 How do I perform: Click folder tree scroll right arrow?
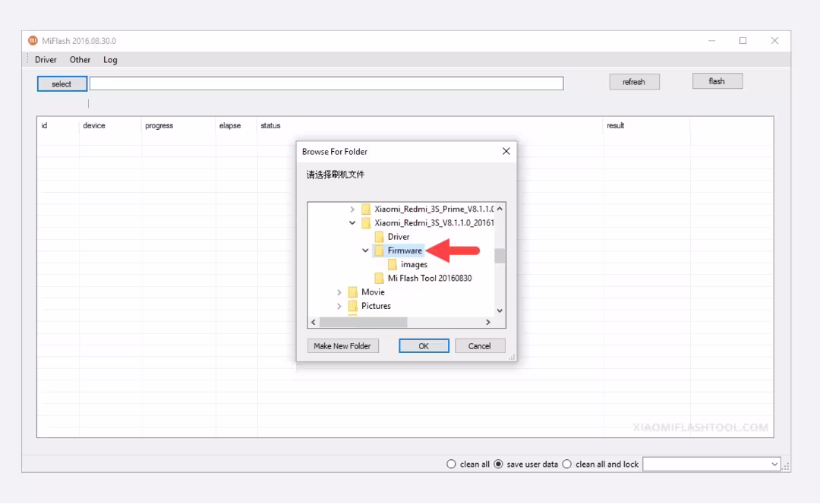[488, 322]
